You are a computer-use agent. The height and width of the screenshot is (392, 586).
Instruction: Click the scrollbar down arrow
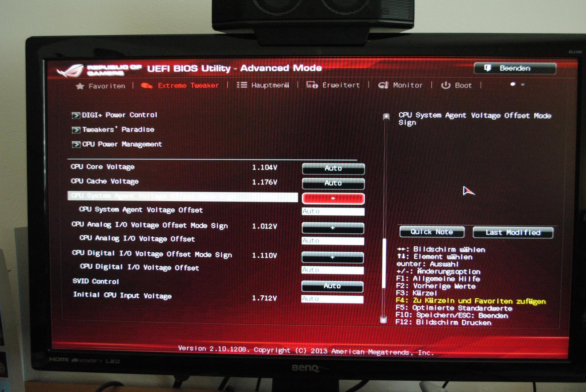pos(384,320)
